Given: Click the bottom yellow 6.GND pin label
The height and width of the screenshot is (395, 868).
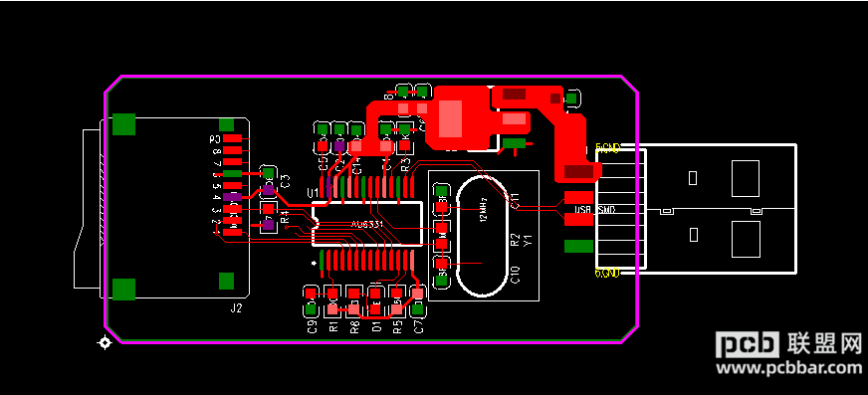Looking at the screenshot, I should click(607, 273).
